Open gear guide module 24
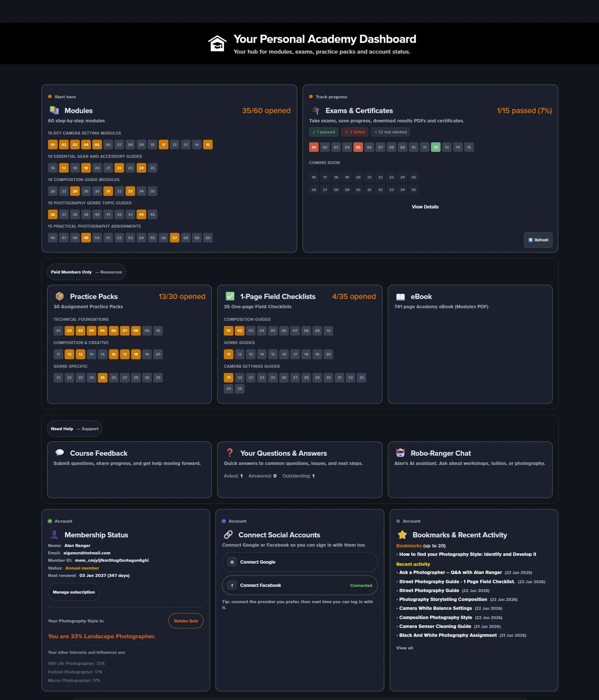Viewport: 599px width, 700px height. 141,168
